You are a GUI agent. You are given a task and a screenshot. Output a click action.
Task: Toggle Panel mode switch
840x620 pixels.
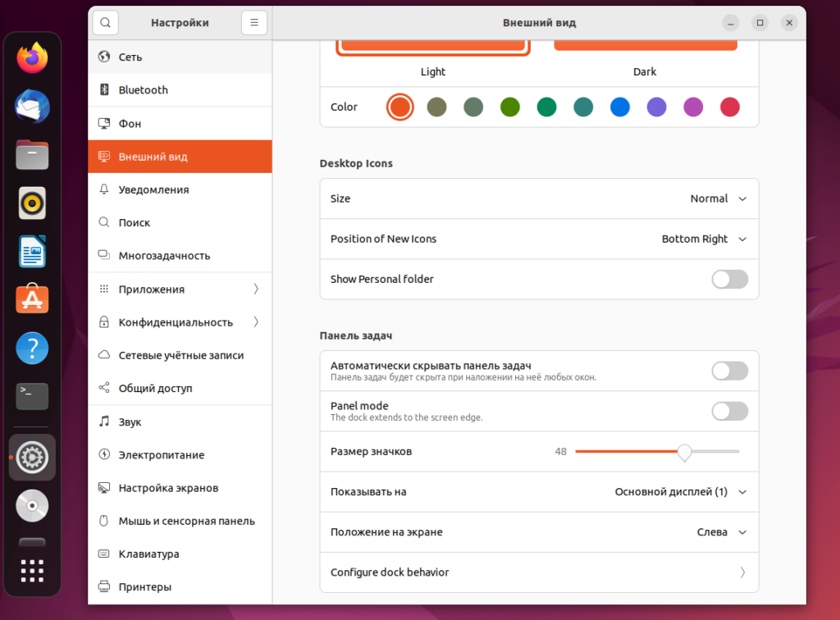pos(729,412)
